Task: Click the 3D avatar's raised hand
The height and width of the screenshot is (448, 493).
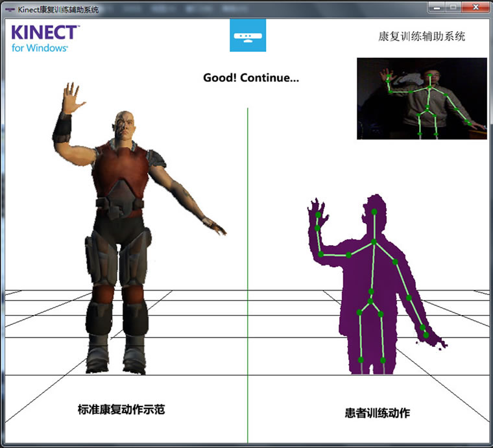Action: click(x=72, y=97)
